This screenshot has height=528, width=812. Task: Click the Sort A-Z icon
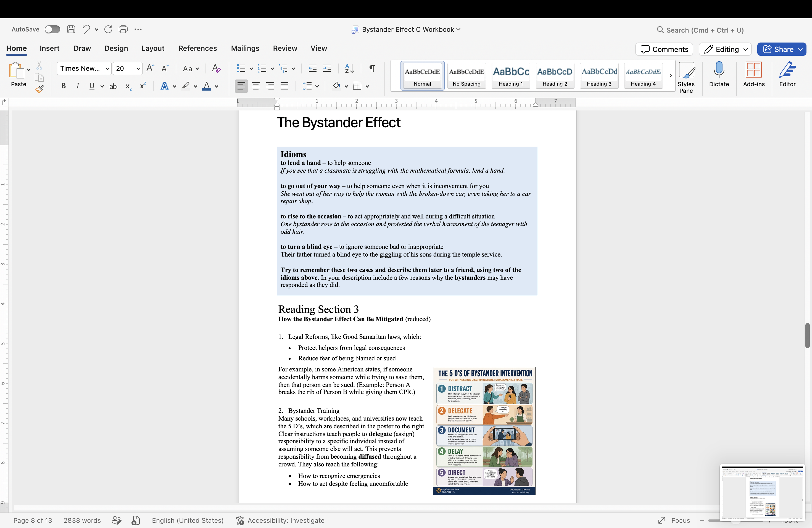coord(349,68)
